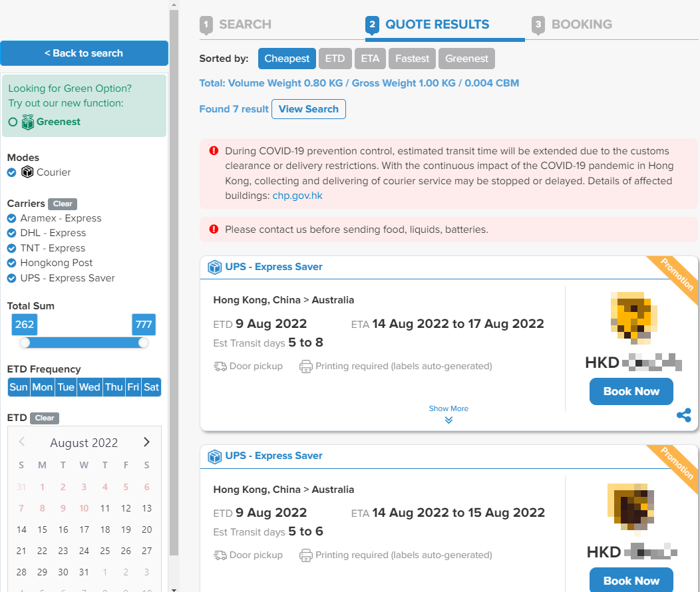700x592 pixels.
Task: Click the Back to search button
Action: click(84, 53)
